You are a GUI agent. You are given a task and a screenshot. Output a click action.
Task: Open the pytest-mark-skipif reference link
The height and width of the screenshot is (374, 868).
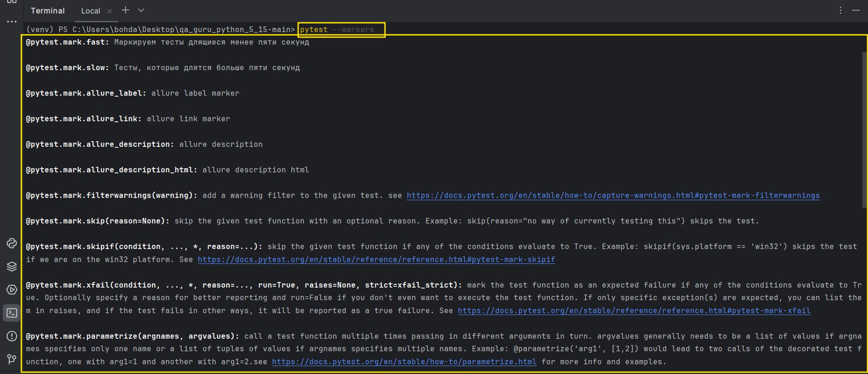(376, 260)
